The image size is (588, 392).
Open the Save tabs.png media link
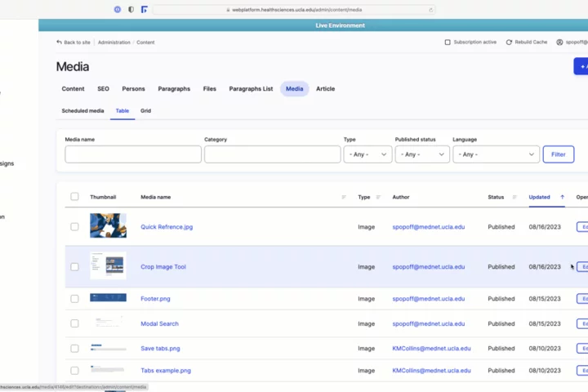tap(160, 348)
